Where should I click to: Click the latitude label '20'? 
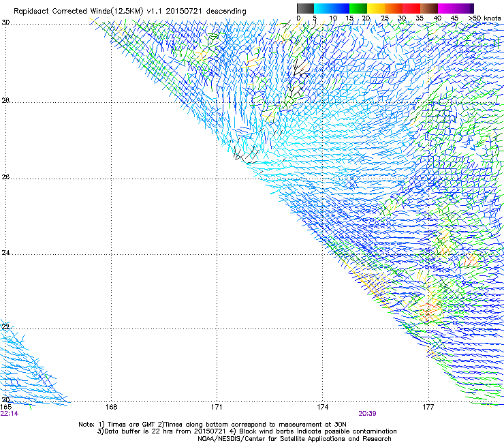coord(5,400)
